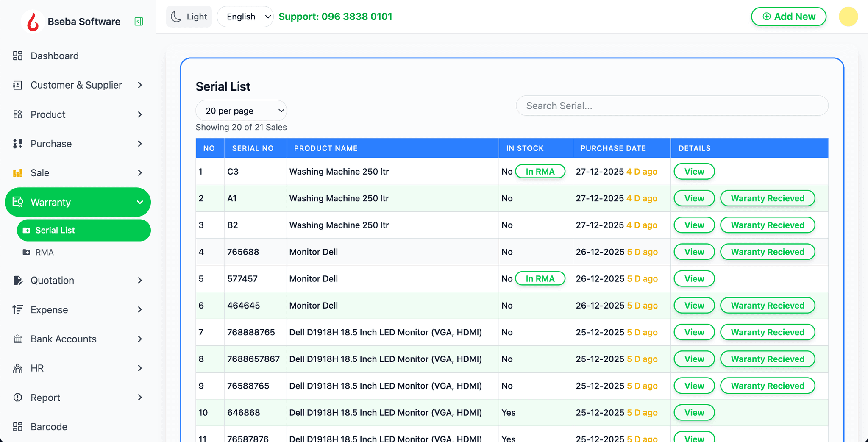This screenshot has width=868, height=442.
Task: Click the yellow user avatar circle
Action: pyautogui.click(x=848, y=17)
